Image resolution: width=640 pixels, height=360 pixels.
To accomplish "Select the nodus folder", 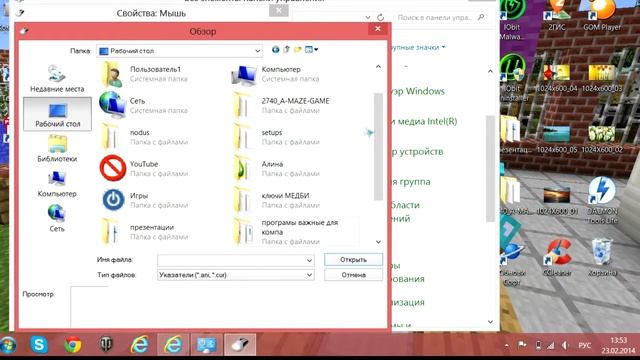I will coord(144,137).
